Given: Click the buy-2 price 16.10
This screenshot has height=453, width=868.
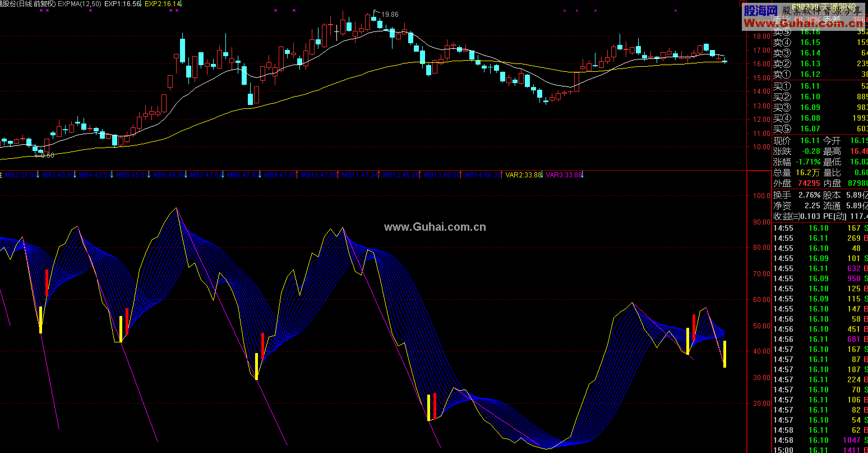Looking at the screenshot, I should [810, 97].
